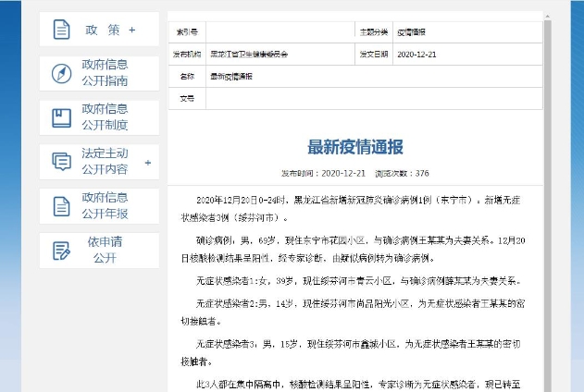
Task: Click the document icon beside 政策
Action: click(x=61, y=30)
